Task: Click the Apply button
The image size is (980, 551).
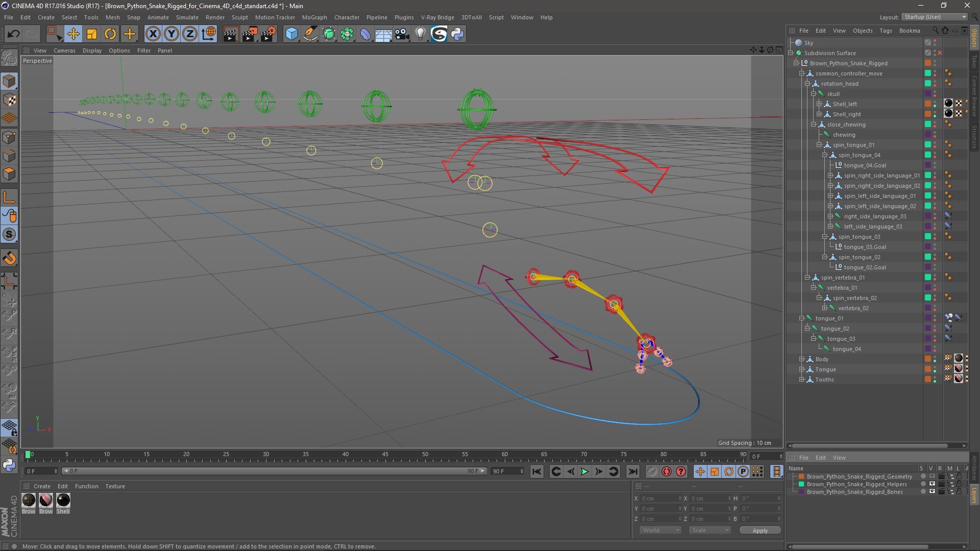Action: pos(759,531)
